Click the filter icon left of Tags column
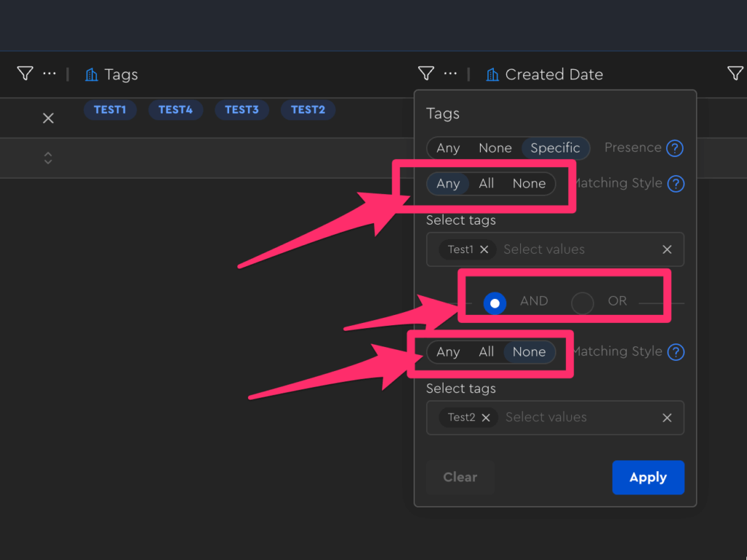 click(25, 74)
